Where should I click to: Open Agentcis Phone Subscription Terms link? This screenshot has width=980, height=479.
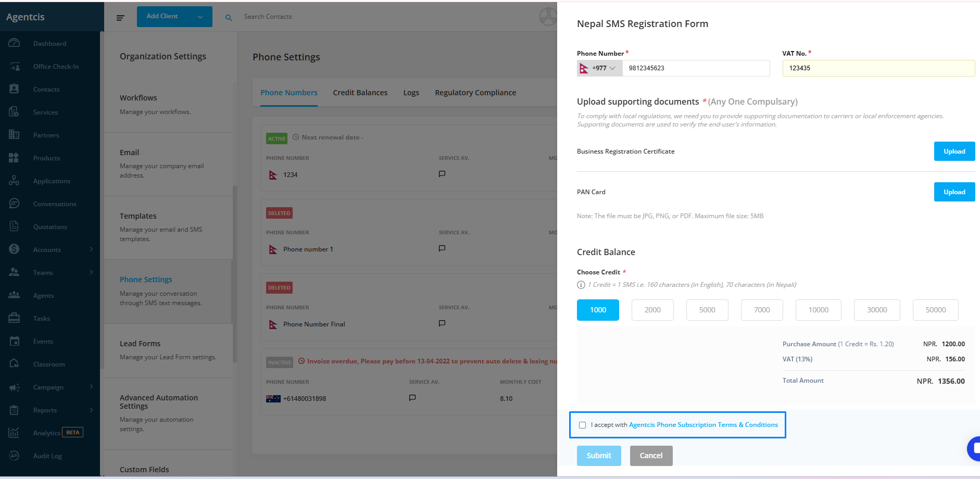tap(703, 425)
